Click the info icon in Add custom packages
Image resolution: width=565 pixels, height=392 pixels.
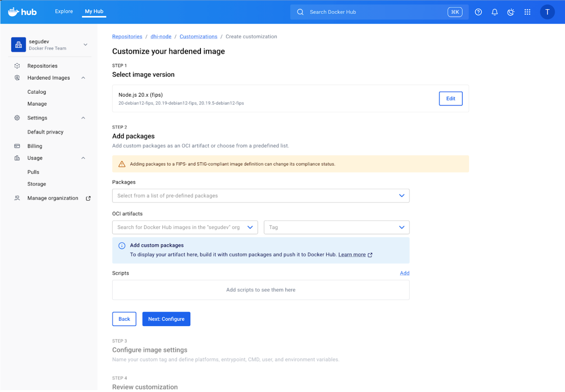tap(122, 246)
